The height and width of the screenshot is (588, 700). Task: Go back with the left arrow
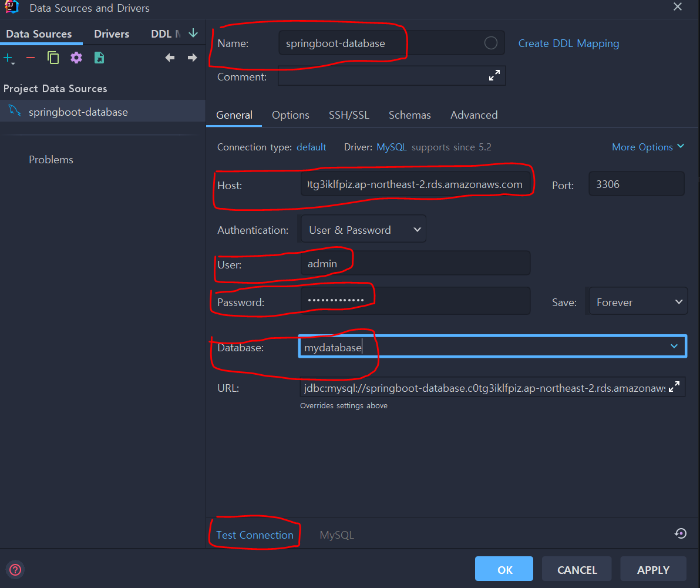pyautogui.click(x=170, y=58)
